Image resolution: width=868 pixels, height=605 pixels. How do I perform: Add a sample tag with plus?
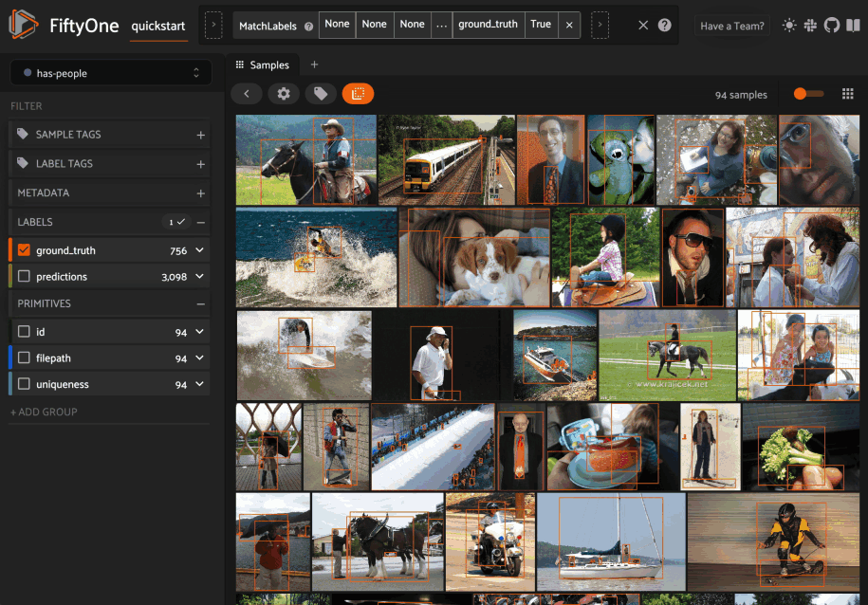tap(200, 135)
